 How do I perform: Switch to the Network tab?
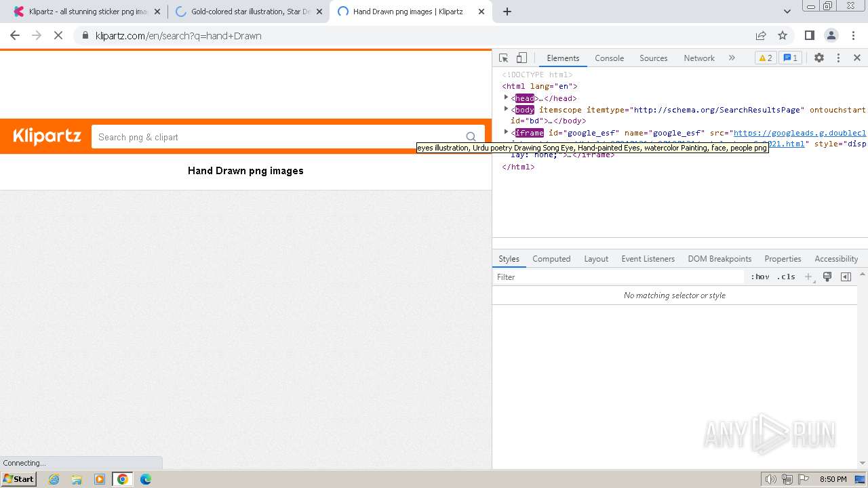click(x=699, y=58)
